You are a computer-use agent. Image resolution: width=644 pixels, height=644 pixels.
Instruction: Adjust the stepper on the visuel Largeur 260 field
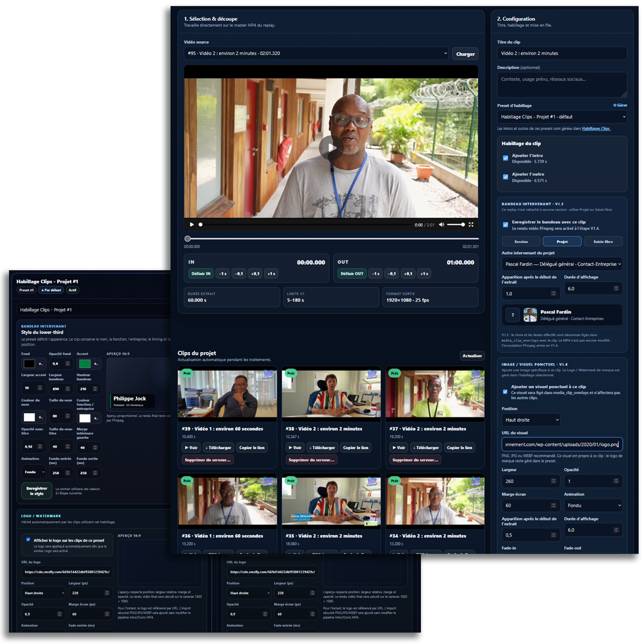pos(553,481)
